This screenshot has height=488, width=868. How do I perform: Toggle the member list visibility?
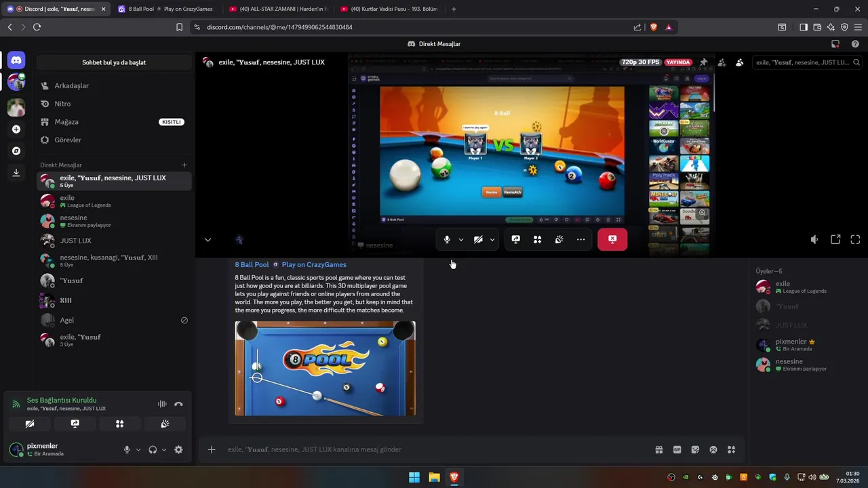point(739,62)
